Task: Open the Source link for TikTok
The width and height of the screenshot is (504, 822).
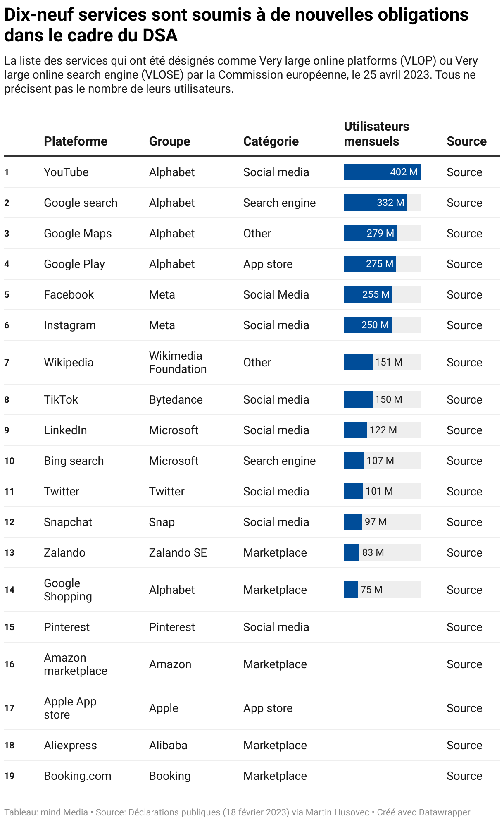Action: tap(464, 399)
